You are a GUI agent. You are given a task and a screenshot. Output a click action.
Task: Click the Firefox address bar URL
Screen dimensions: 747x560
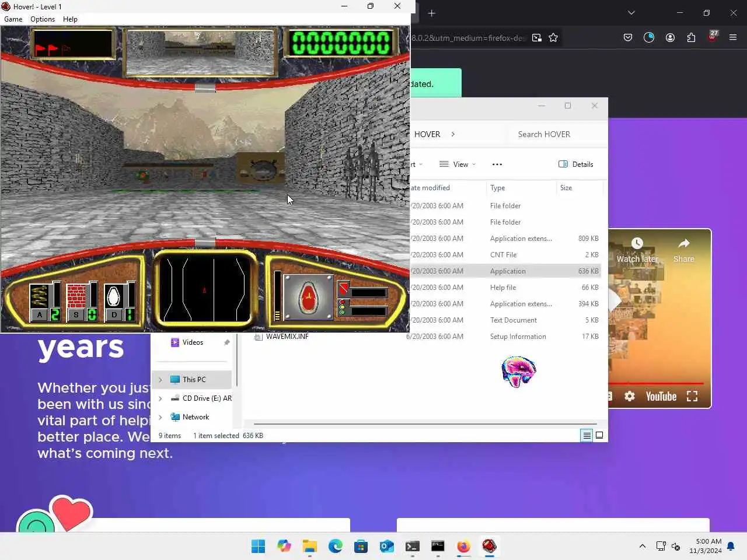click(x=468, y=38)
